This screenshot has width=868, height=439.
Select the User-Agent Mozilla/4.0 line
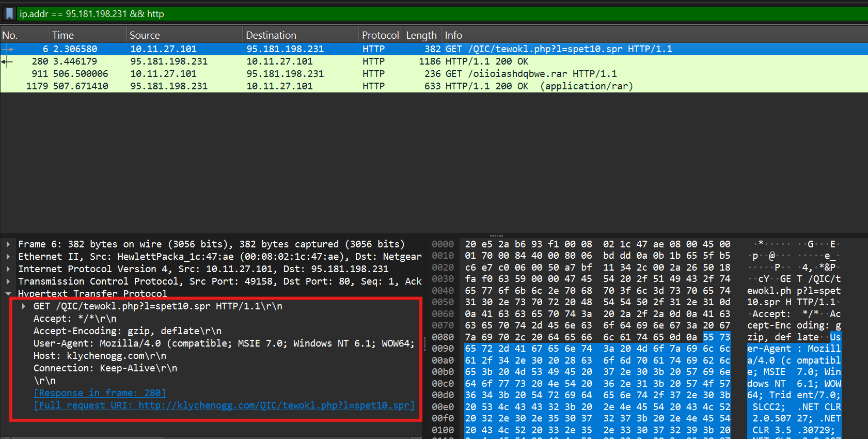pos(224,343)
